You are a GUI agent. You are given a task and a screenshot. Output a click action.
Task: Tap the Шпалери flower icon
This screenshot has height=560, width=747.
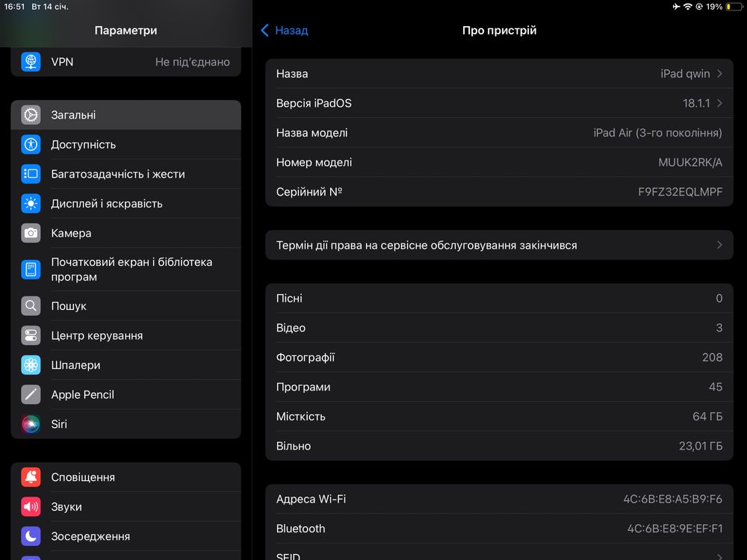31,365
